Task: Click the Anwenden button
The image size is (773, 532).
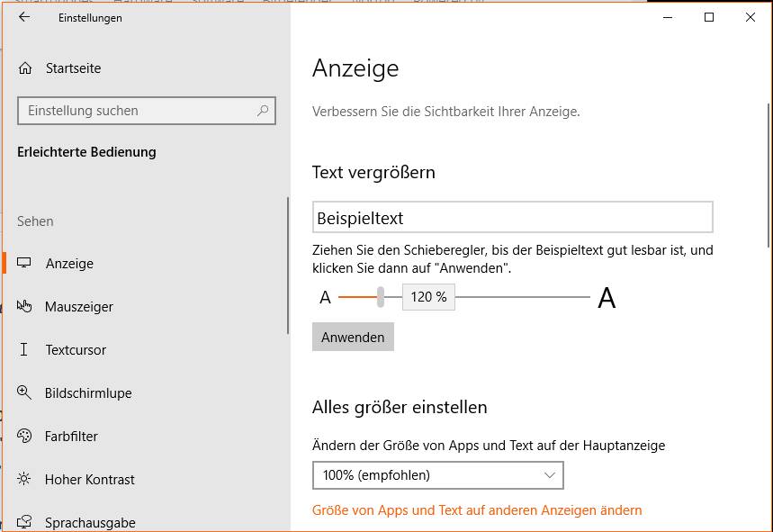Action: (353, 337)
